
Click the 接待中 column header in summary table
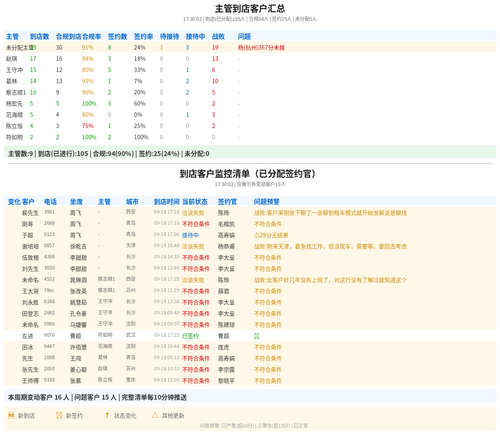(x=195, y=36)
